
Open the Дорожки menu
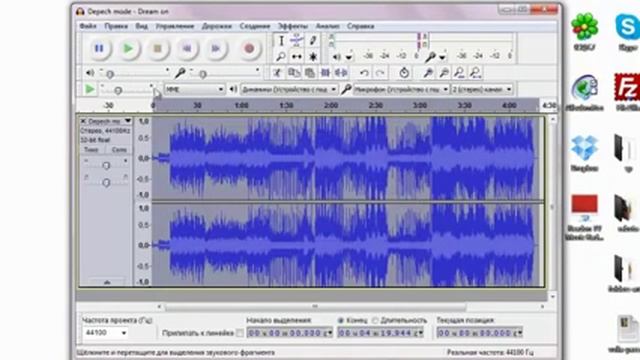point(217,26)
